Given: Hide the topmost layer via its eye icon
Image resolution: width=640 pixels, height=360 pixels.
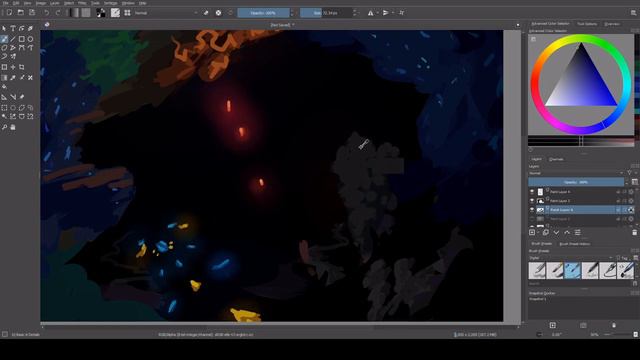Looking at the screenshot, I should (x=532, y=191).
